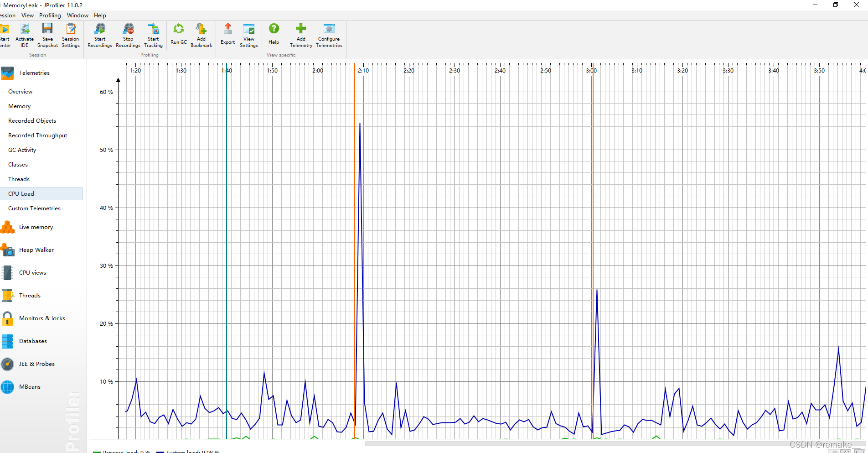Open the Session menu

tap(7, 16)
